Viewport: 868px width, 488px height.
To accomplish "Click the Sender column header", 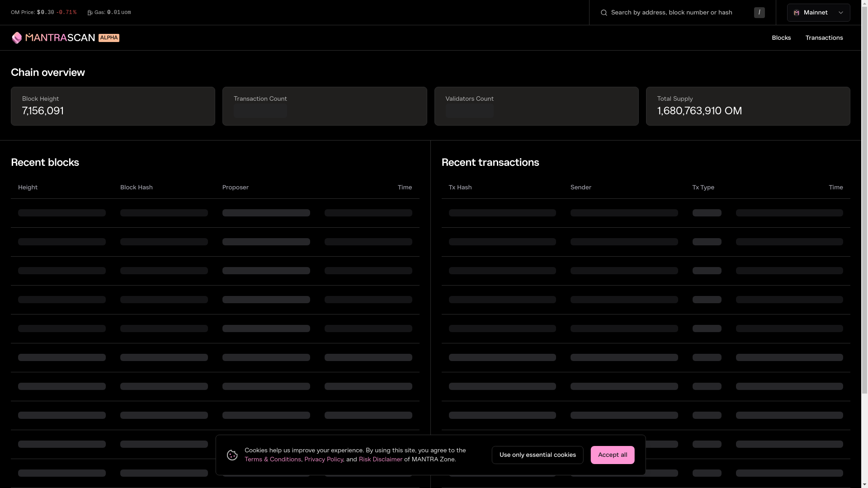I will pyautogui.click(x=581, y=188).
